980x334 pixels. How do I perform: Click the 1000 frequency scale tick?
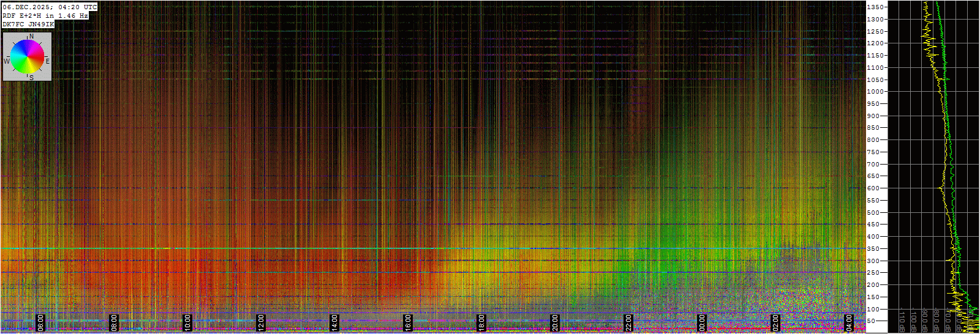click(876, 92)
